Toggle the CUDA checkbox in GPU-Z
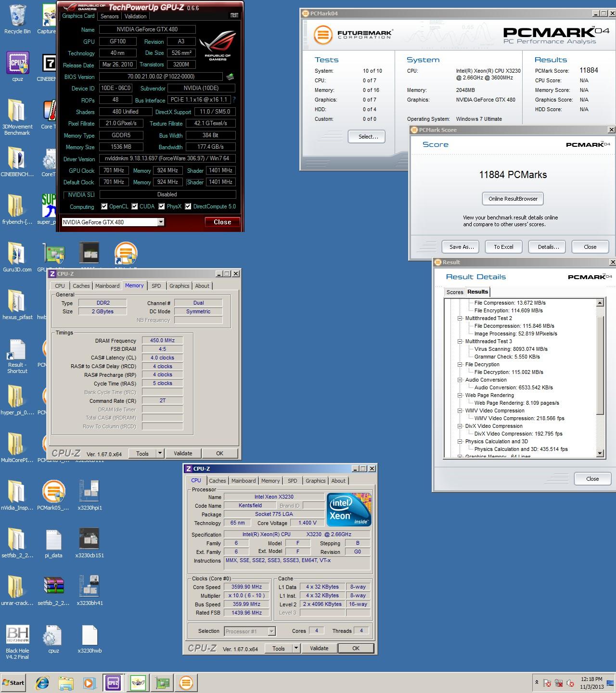 [x=135, y=206]
